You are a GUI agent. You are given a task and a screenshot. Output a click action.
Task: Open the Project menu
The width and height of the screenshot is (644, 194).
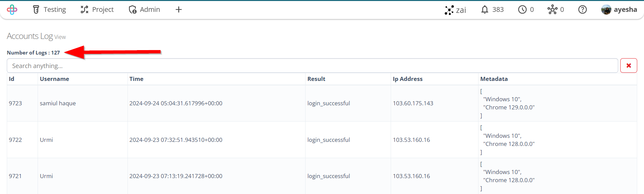(97, 9)
